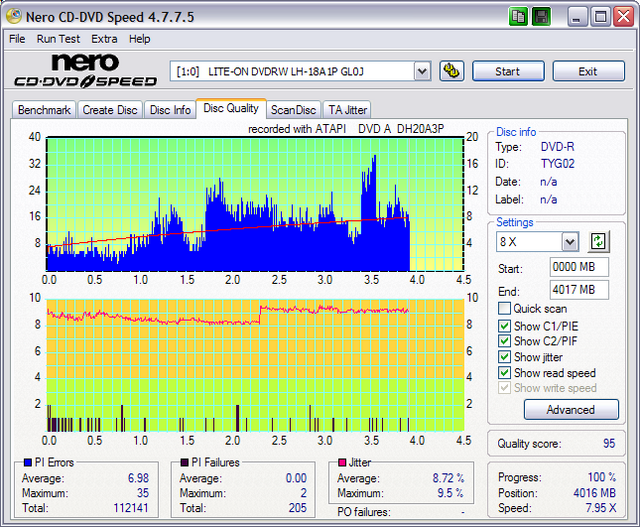Open the File menu
The width and height of the screenshot is (640, 527).
coord(17,39)
